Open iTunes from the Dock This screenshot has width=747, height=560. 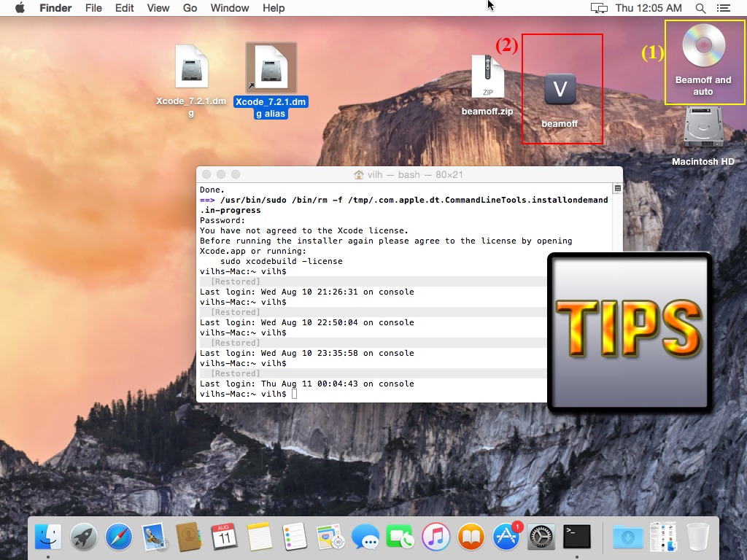click(x=436, y=537)
